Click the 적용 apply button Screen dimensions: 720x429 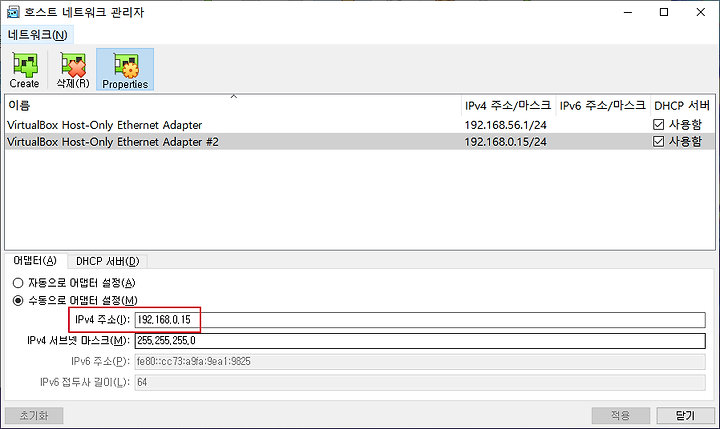(620, 416)
